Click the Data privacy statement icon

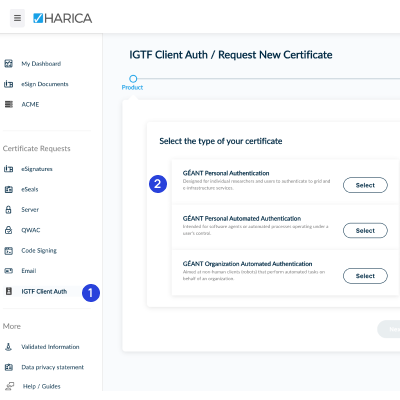click(x=9, y=367)
